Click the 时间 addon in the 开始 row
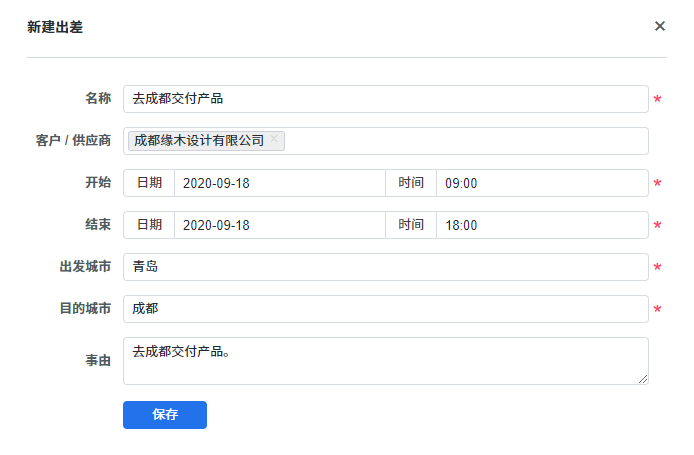The height and width of the screenshot is (455, 694). 411,183
